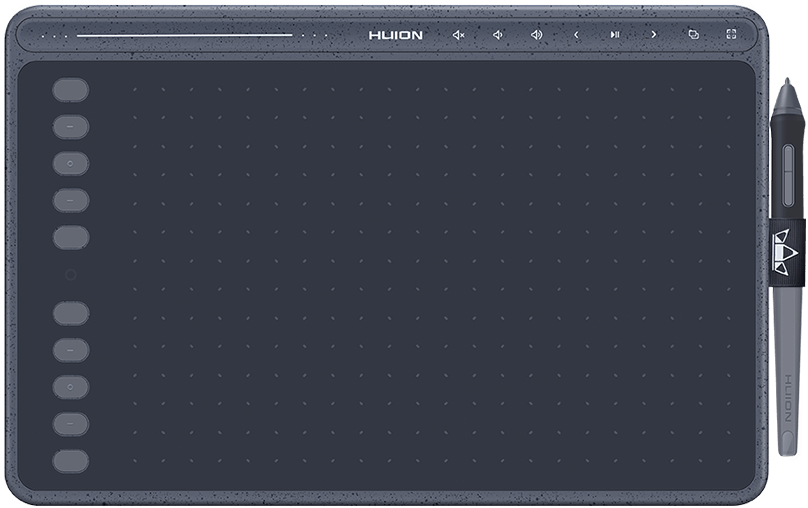Toggle the play/pause media key
The height and width of the screenshot is (508, 808).
[615, 35]
